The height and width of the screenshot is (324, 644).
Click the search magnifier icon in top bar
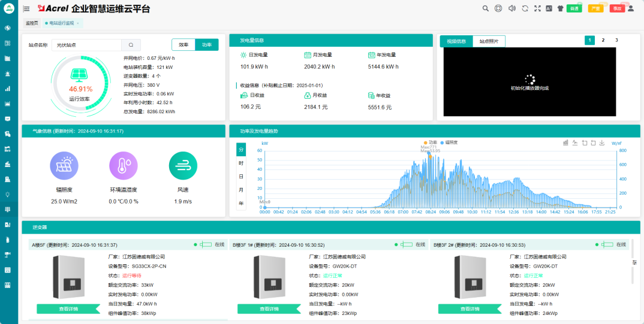pyautogui.click(x=486, y=8)
